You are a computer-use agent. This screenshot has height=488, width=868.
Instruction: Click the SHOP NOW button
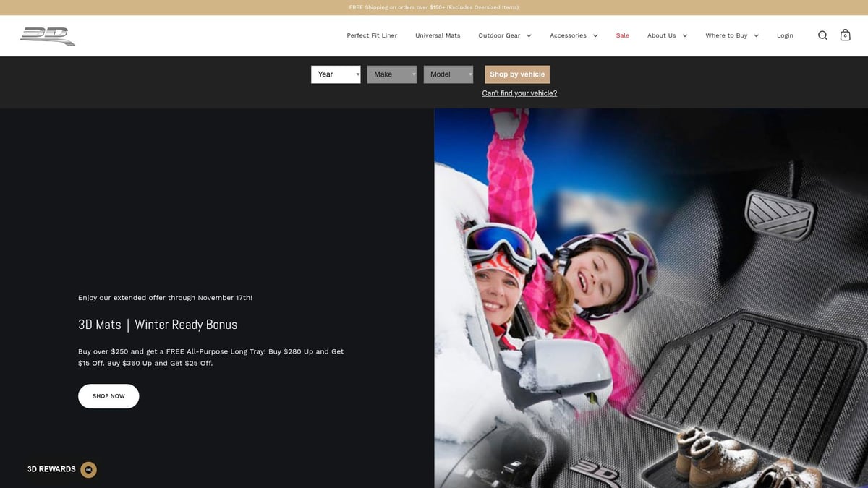109,396
